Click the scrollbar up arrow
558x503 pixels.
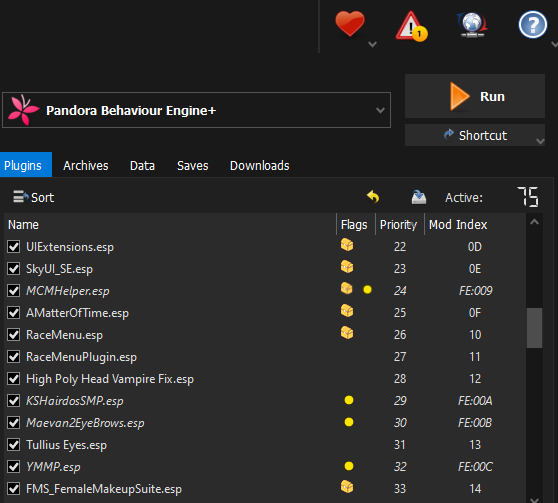[534, 222]
